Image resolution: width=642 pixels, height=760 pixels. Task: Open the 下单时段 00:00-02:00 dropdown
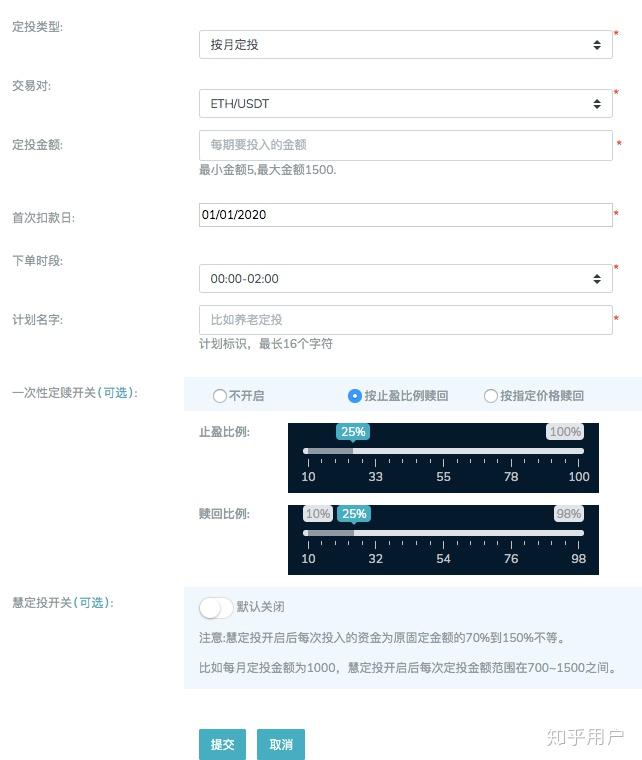[406, 278]
